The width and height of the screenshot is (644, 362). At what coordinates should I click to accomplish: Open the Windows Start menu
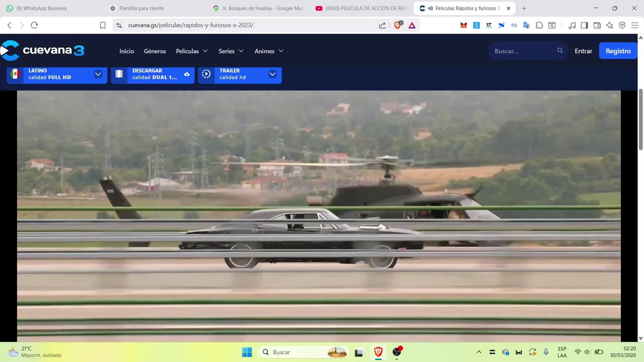[247, 352]
